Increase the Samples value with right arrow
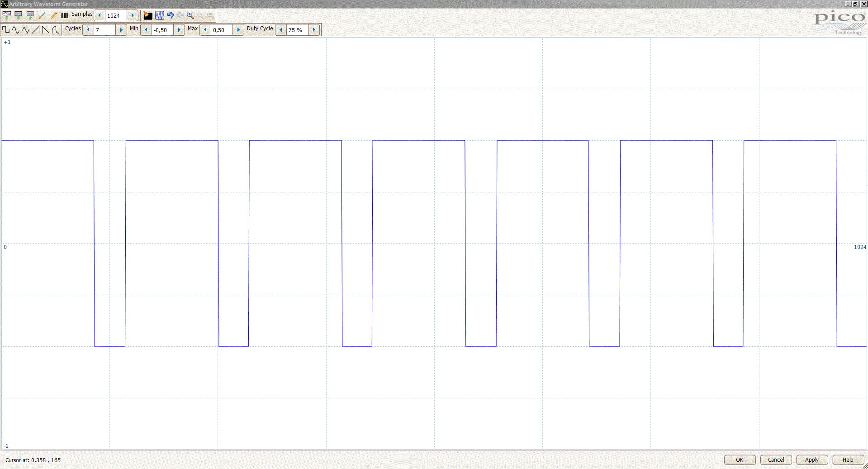868x469 pixels. point(133,15)
